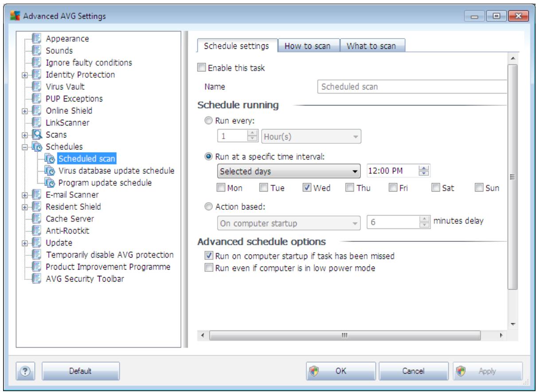Open the 'Hour(s)' unit dropdown
The image size is (536, 392).
(x=311, y=137)
